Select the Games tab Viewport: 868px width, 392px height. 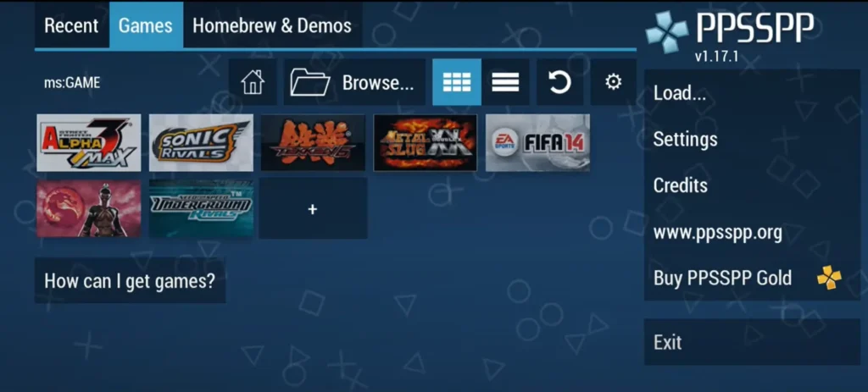tap(146, 25)
